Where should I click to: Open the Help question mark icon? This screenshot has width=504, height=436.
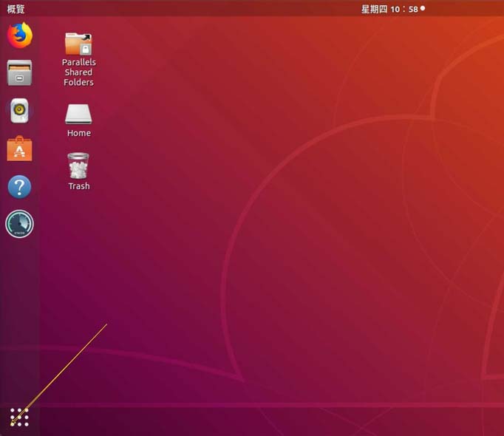(x=20, y=186)
